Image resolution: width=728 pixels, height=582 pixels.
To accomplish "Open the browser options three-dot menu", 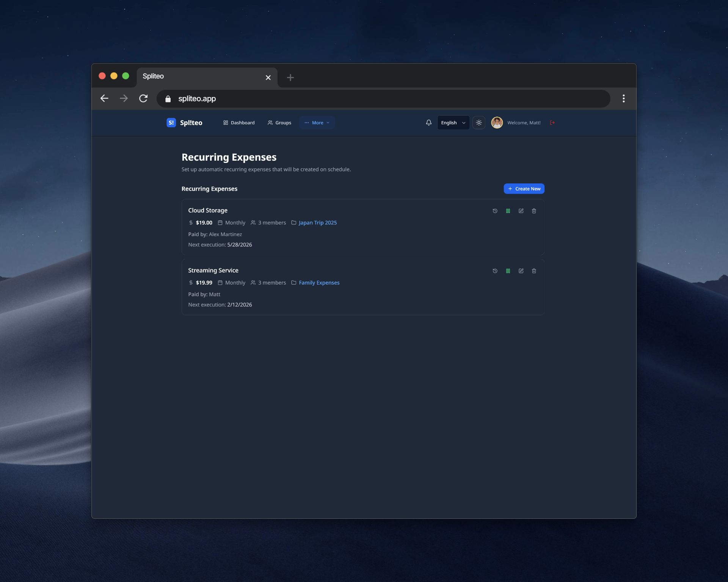I will tap(624, 99).
